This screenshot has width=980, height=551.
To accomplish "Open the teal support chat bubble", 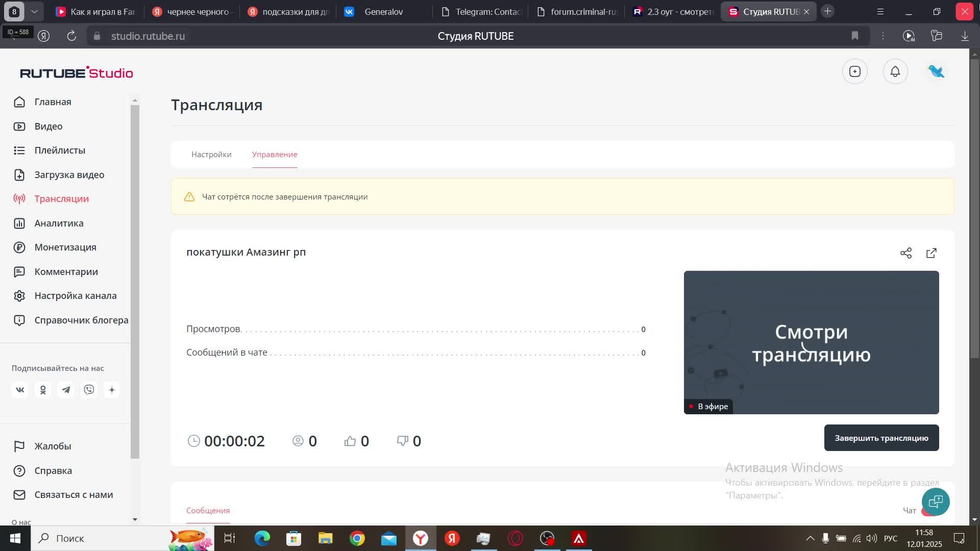I will (935, 502).
